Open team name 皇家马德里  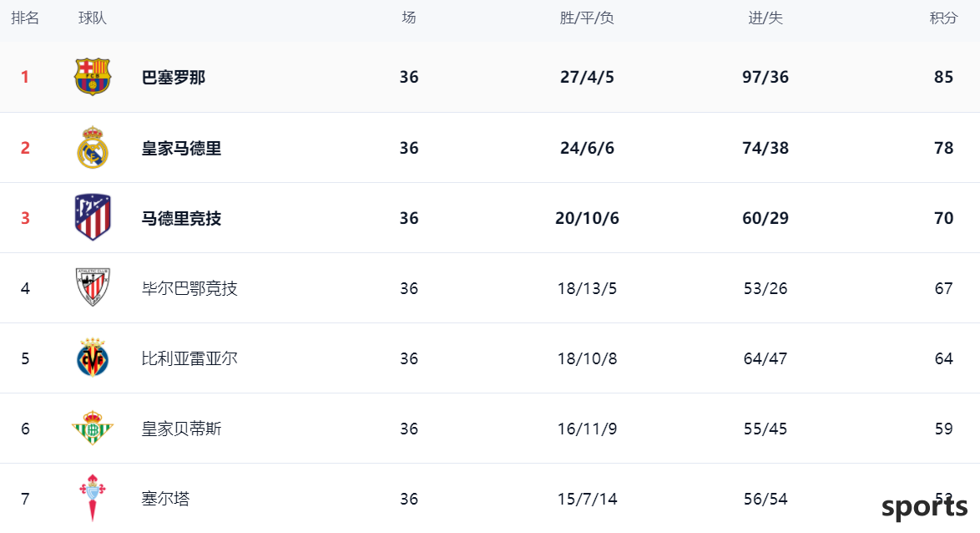pos(181,148)
